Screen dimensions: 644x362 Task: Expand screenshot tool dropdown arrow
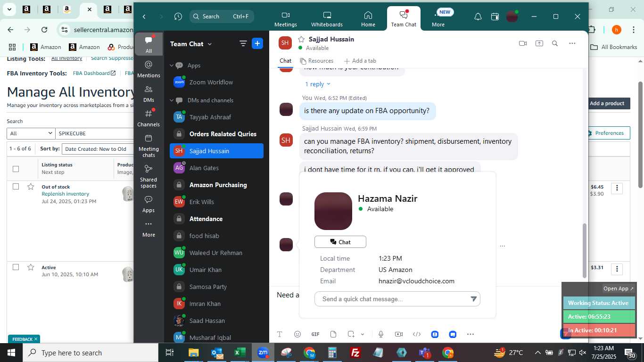pyautogui.click(x=363, y=334)
